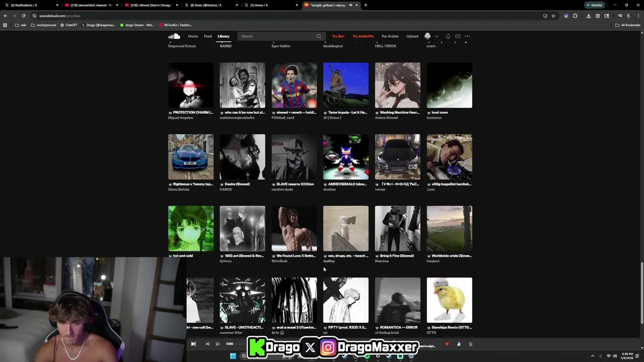
Task: Open artist link random dude
Action: 282,190
